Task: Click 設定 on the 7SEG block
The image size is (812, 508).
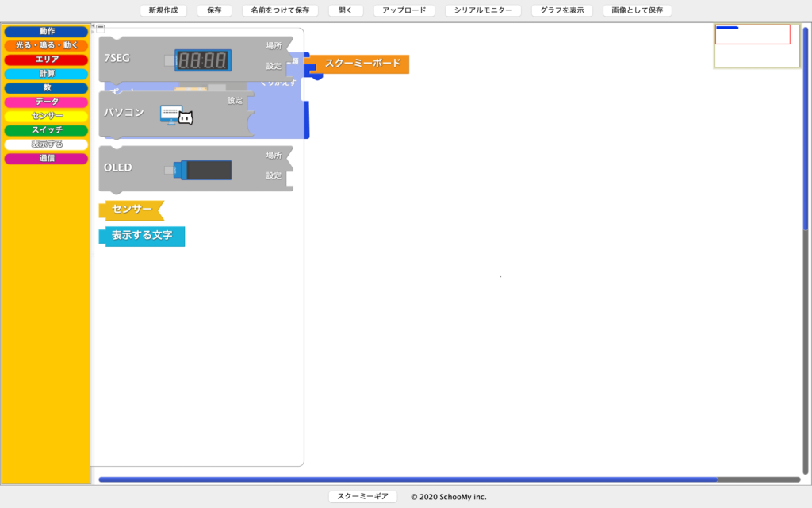Action: [x=274, y=67]
